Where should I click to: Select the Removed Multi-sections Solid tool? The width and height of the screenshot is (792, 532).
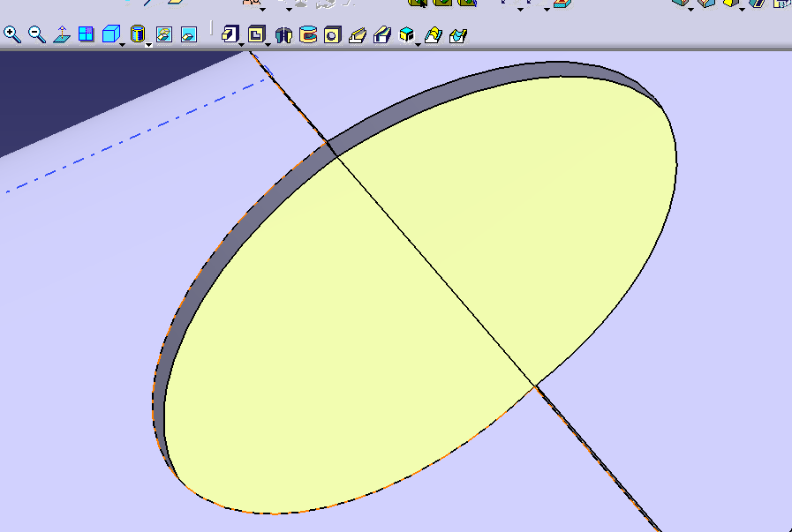coord(458,35)
